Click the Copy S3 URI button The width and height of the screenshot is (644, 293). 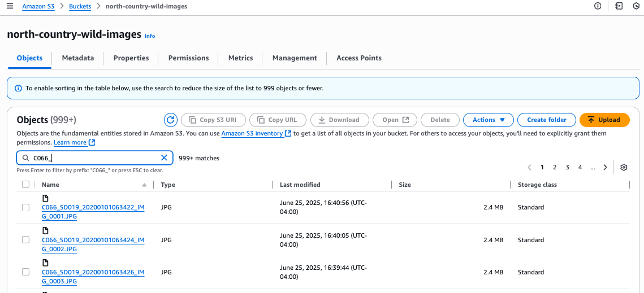(213, 120)
